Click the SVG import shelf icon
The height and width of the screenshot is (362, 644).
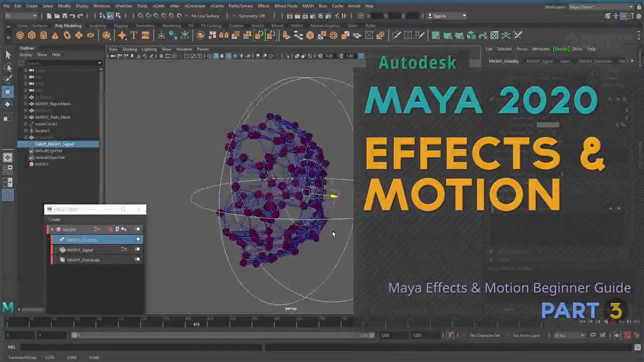pos(145,35)
